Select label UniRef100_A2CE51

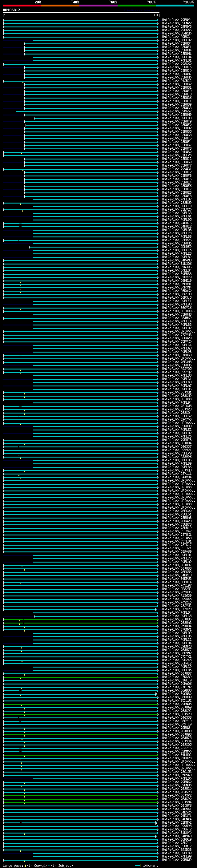tap(176, 514)
